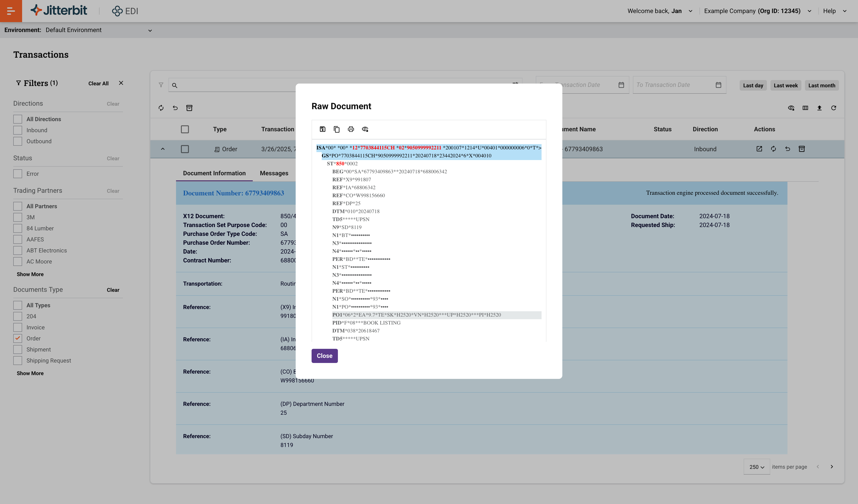The width and height of the screenshot is (858, 504).
Task: Select the order row checkbox
Action: [x=185, y=149]
